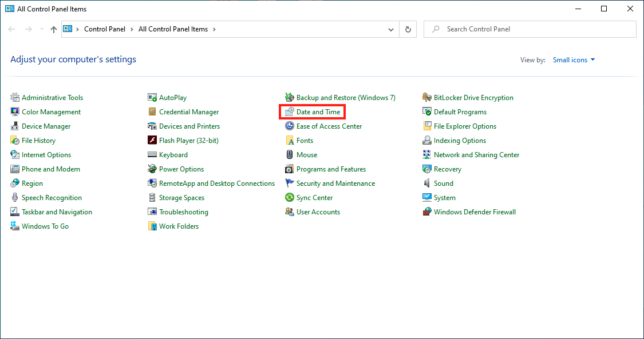Open the Device Manager icon

click(x=15, y=126)
